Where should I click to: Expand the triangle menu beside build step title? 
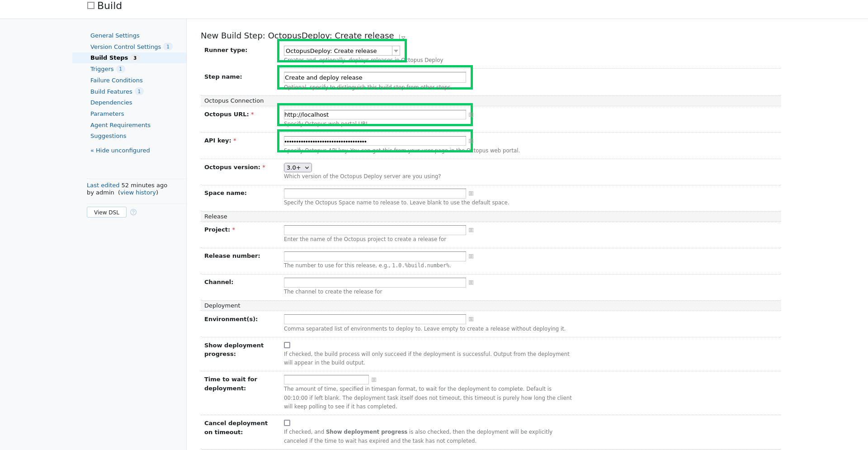[403, 38]
